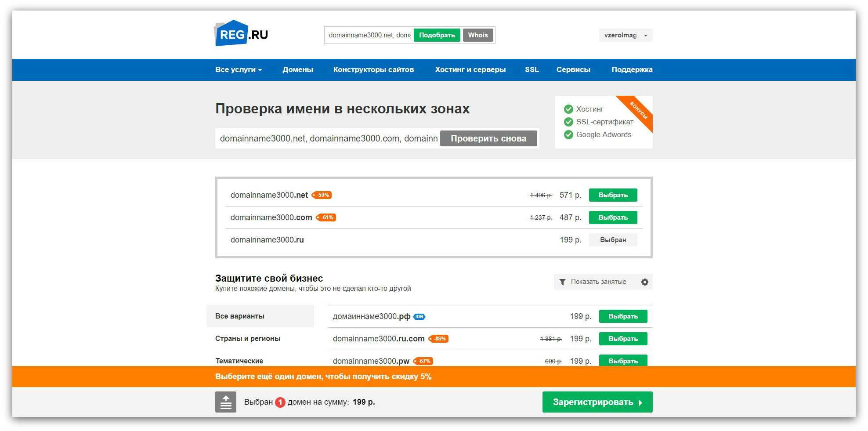Screen dimensions: 868x431
Task: Click the large domain names input field
Action: [x=328, y=138]
